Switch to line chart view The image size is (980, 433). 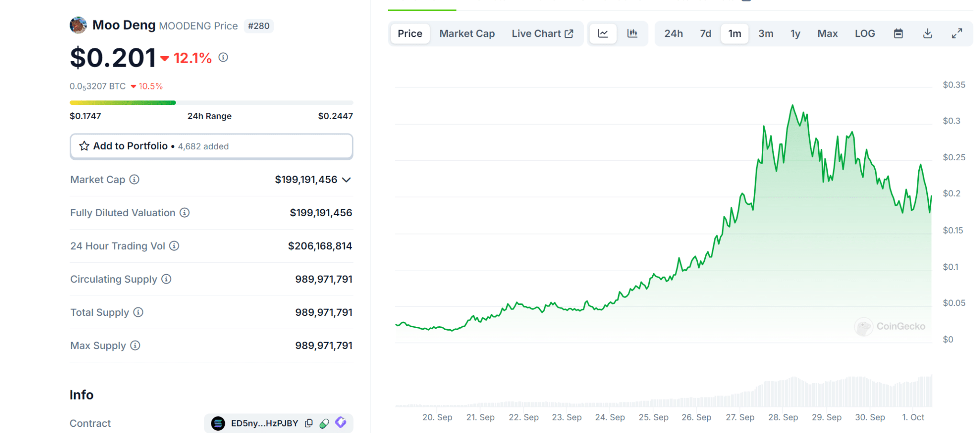click(x=603, y=33)
